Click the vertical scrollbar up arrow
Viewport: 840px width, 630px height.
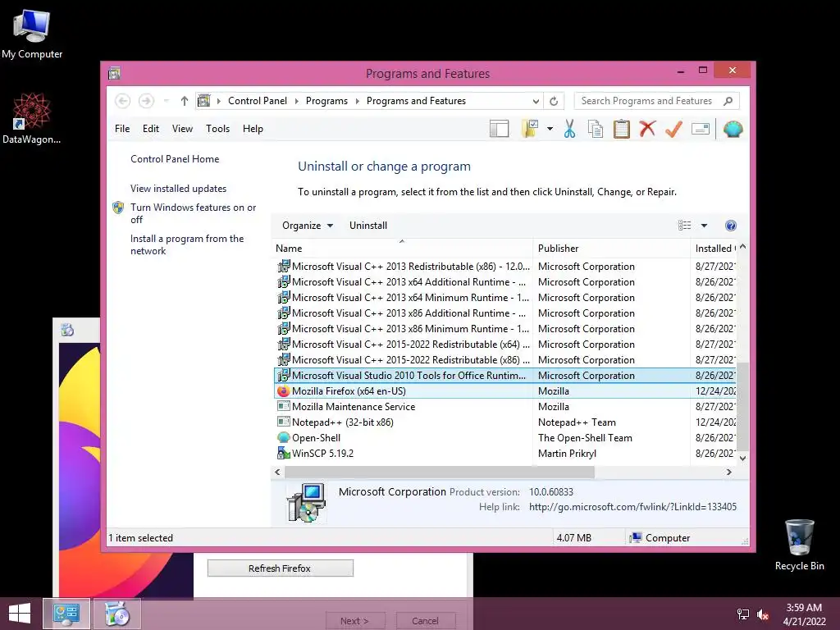[x=742, y=247]
